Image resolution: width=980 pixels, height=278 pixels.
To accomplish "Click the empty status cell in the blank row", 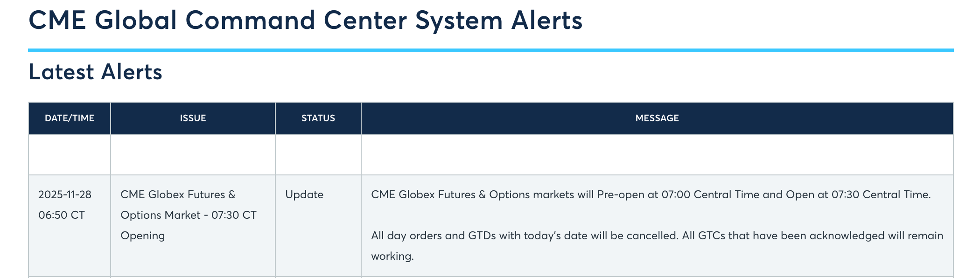I will point(318,155).
